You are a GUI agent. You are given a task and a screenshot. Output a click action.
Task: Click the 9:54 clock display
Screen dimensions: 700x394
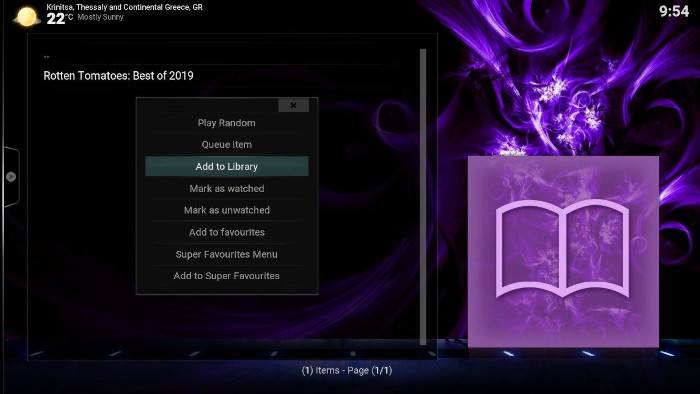(x=674, y=11)
